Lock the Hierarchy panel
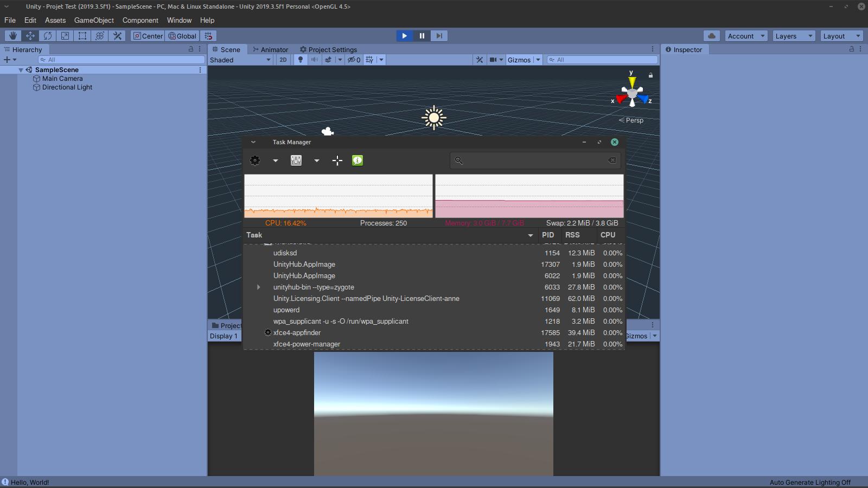The height and width of the screenshot is (488, 868). (191, 49)
